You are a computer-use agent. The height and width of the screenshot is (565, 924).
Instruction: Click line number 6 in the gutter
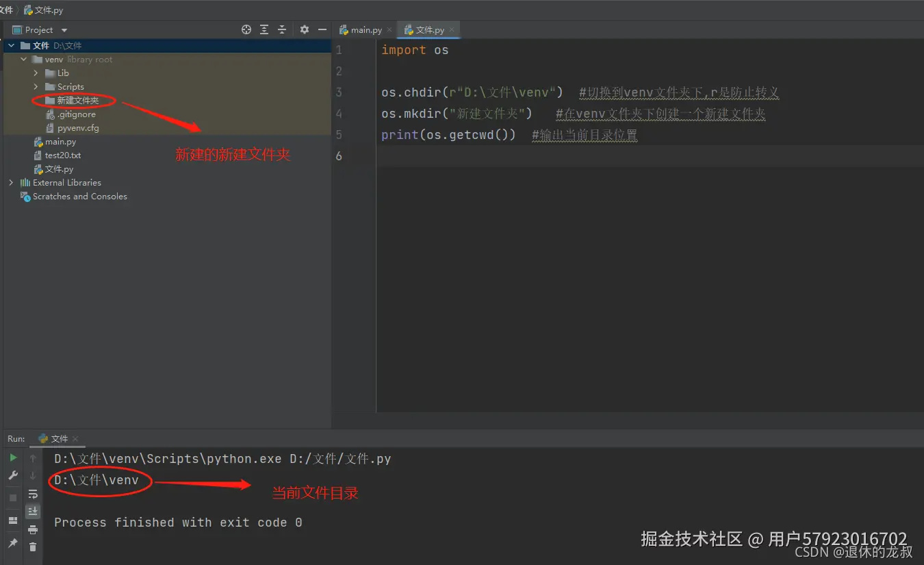coord(339,156)
